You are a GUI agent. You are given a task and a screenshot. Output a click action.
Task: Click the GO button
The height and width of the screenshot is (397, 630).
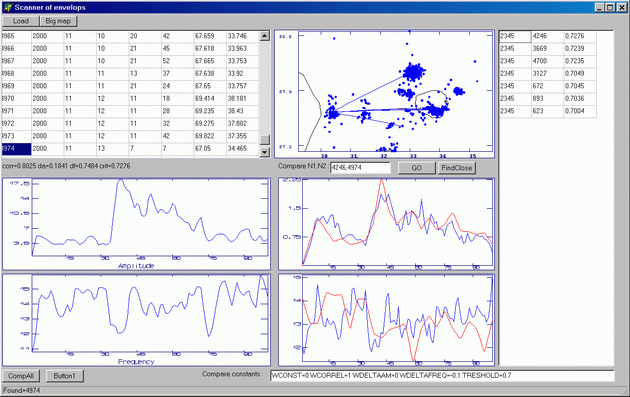[416, 168]
